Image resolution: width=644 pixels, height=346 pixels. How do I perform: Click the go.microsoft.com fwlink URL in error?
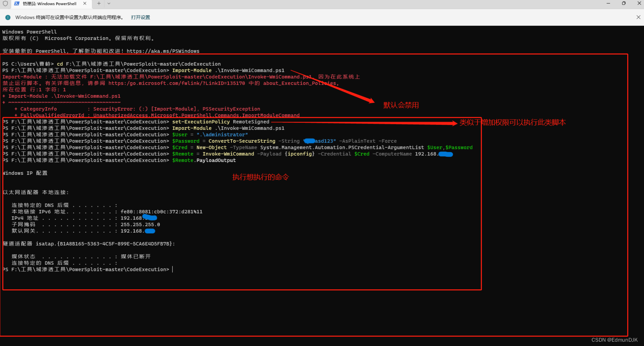pyautogui.click(x=177, y=83)
